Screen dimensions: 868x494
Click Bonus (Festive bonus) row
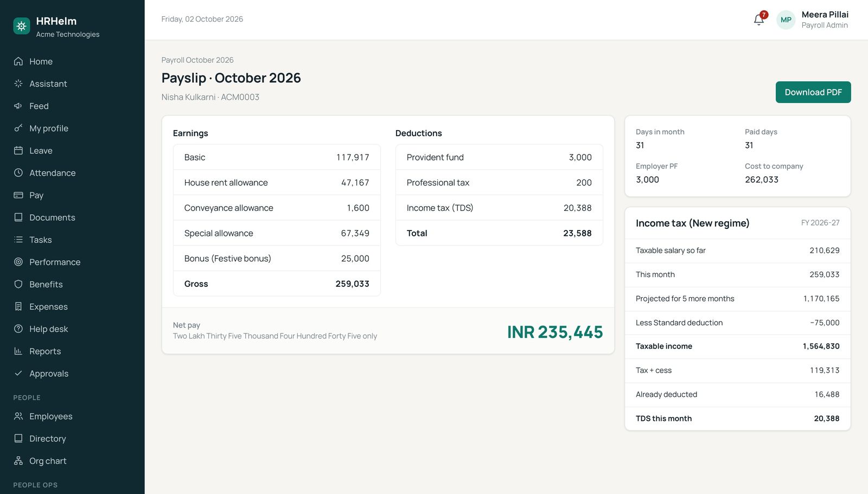pos(277,258)
